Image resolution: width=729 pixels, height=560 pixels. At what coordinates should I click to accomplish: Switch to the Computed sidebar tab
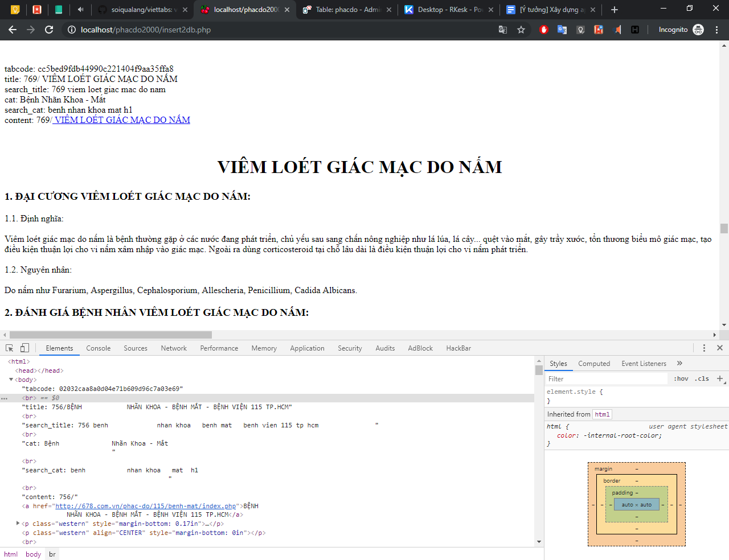[594, 364]
